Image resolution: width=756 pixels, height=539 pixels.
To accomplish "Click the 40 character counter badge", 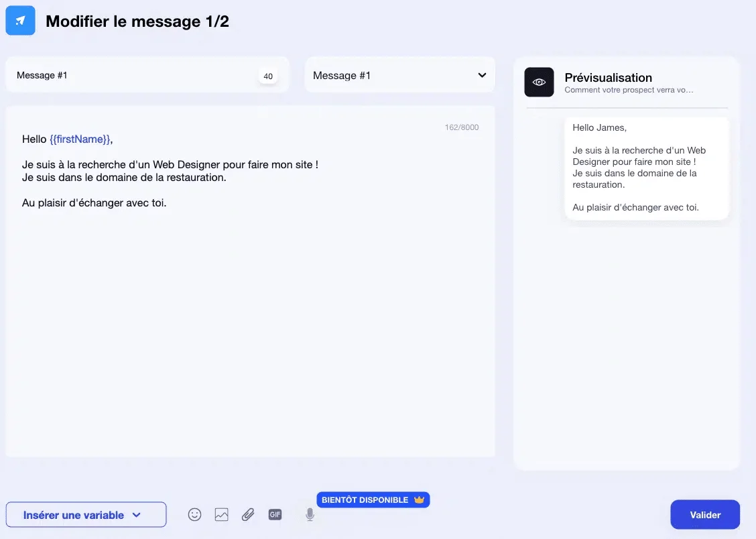I will pyautogui.click(x=268, y=76).
